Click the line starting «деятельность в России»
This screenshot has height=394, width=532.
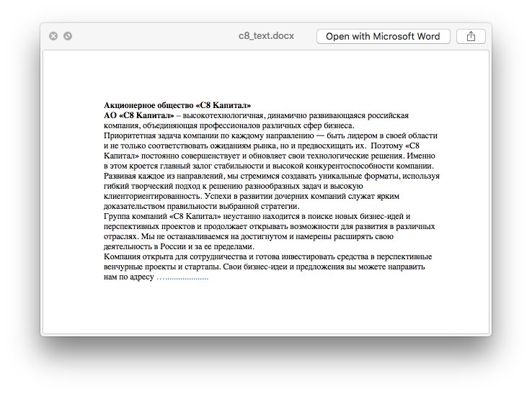[174, 246]
